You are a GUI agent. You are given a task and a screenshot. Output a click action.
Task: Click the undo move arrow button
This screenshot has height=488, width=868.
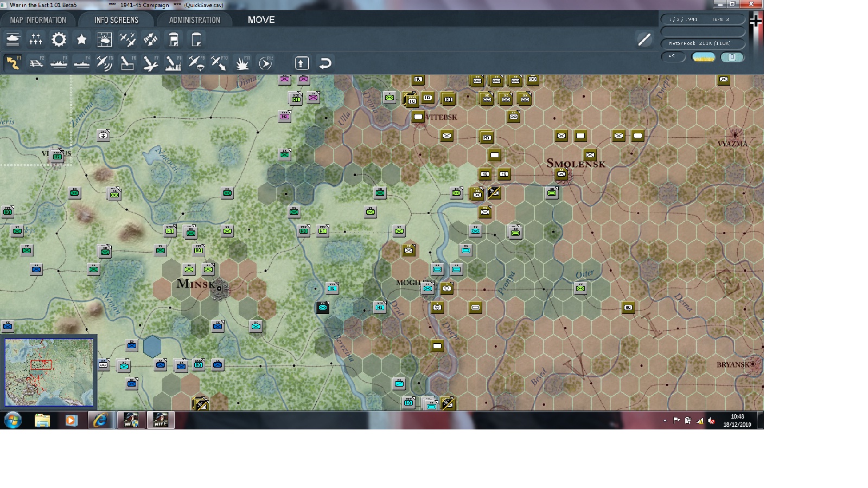coord(325,63)
